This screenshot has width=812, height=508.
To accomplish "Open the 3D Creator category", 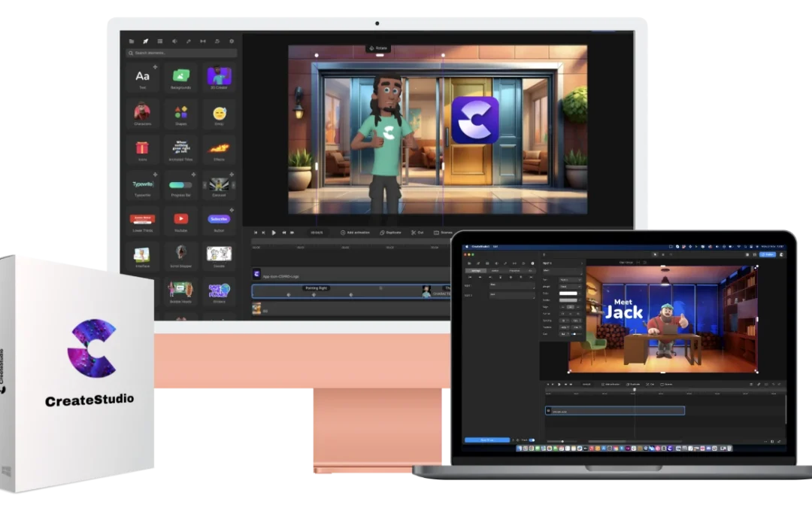I will (x=219, y=75).
